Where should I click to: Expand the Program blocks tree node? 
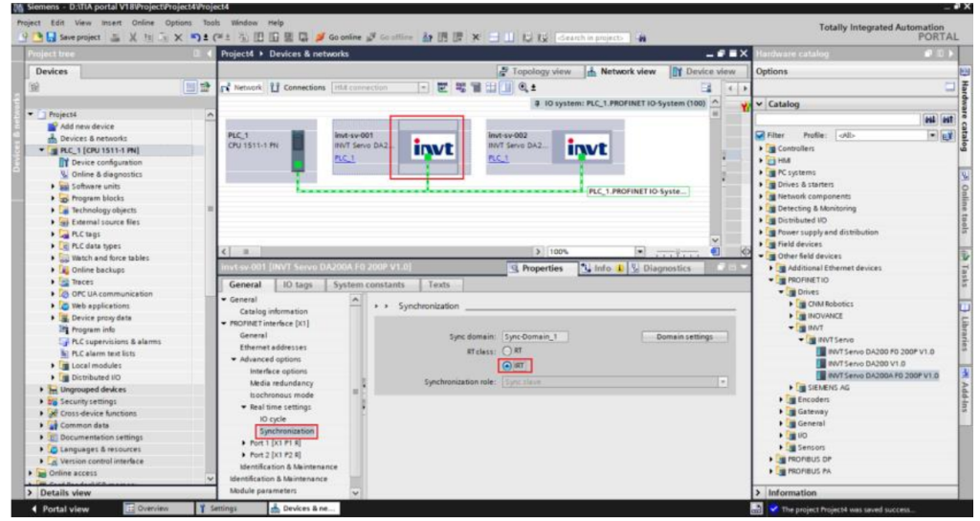(54, 198)
